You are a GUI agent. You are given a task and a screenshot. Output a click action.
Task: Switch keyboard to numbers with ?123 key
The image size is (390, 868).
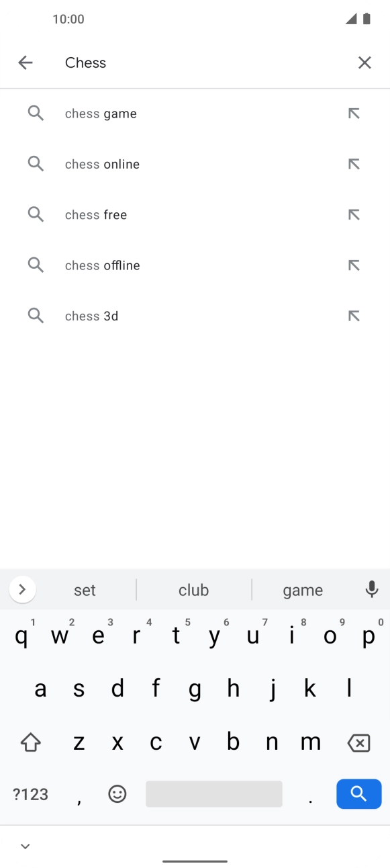tap(30, 793)
